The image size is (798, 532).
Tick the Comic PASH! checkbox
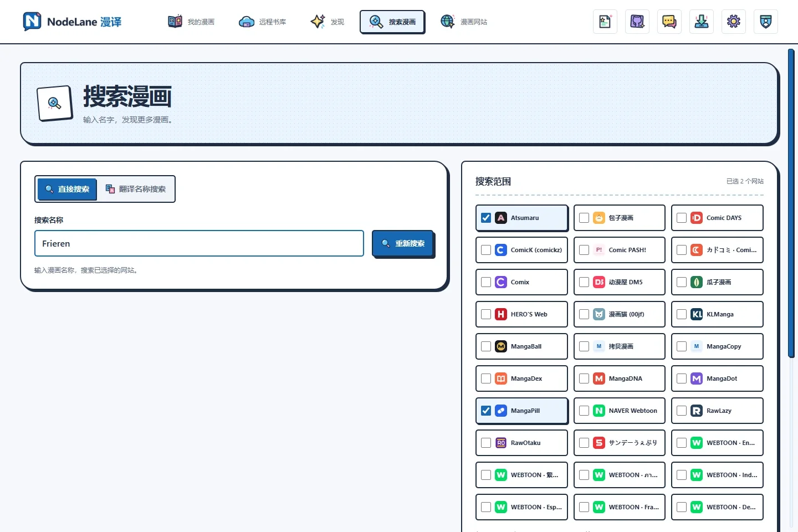(x=584, y=250)
